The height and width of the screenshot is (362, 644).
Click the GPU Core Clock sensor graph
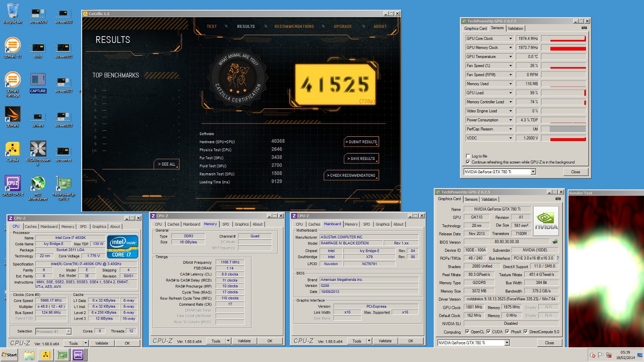click(563, 39)
